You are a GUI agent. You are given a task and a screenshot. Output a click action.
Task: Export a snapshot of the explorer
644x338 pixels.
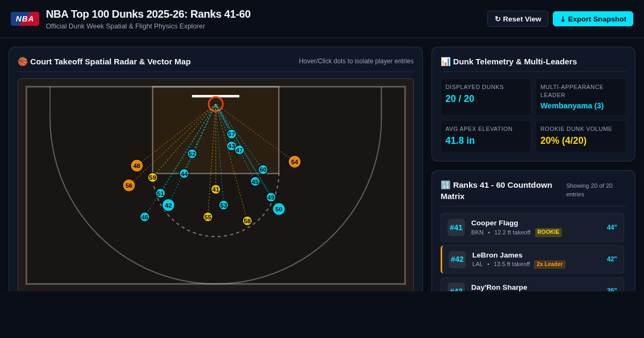[x=593, y=19]
